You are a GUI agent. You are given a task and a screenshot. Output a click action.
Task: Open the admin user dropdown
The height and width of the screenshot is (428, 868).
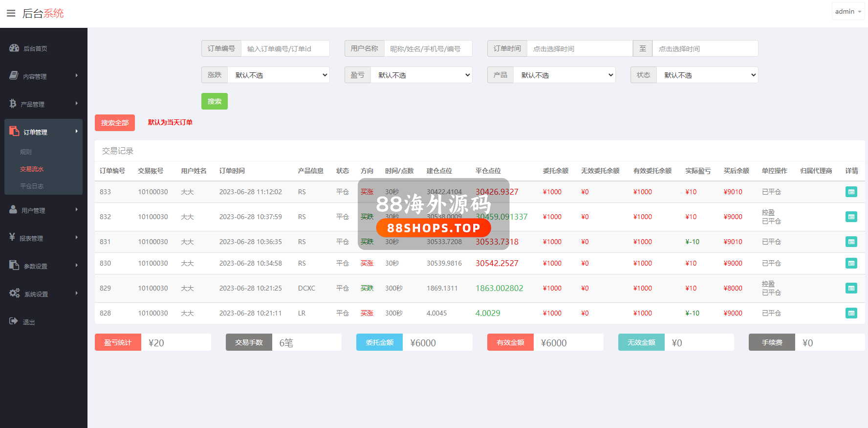tap(847, 11)
